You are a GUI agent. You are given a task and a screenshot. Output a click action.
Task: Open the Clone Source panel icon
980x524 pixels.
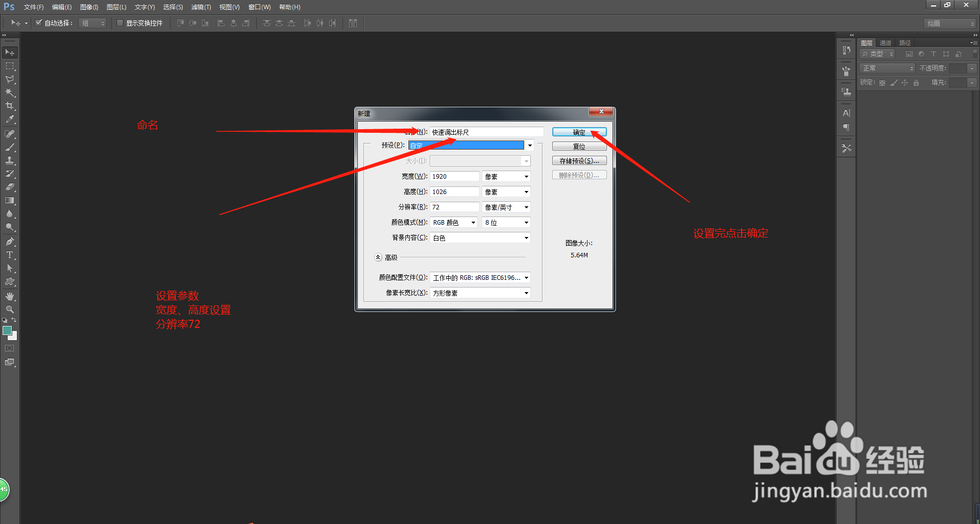tap(846, 92)
